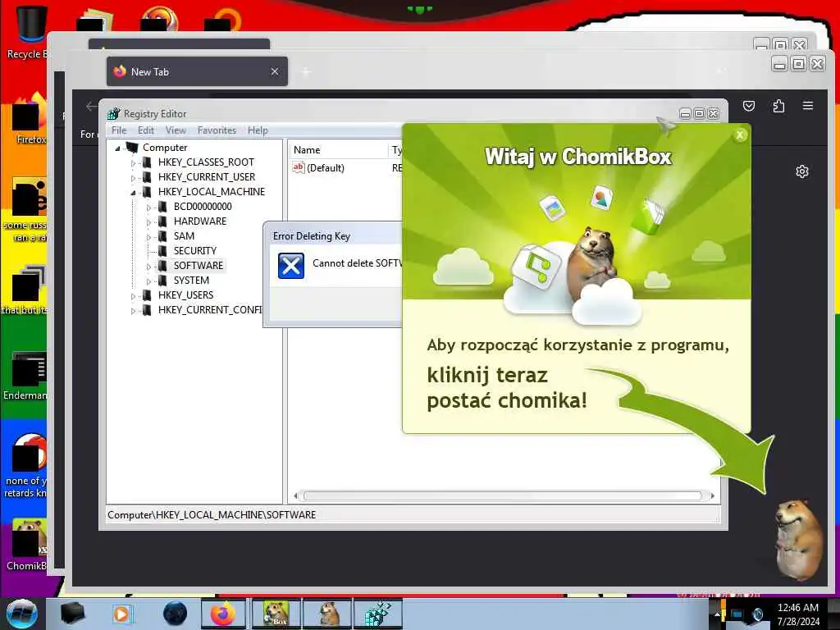Click Firefox back arrow button
The height and width of the screenshot is (630, 840).
(91, 106)
